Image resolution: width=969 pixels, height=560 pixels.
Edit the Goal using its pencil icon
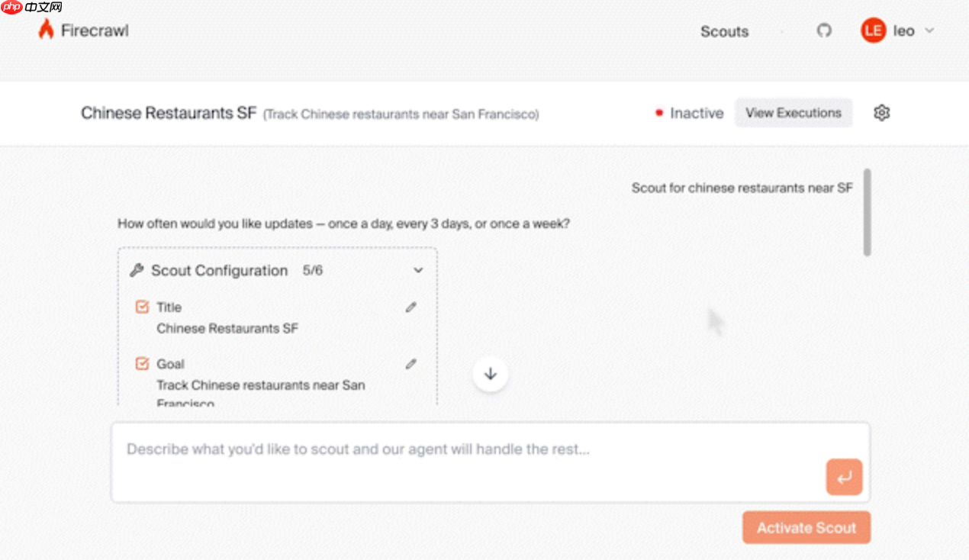pyautogui.click(x=410, y=364)
